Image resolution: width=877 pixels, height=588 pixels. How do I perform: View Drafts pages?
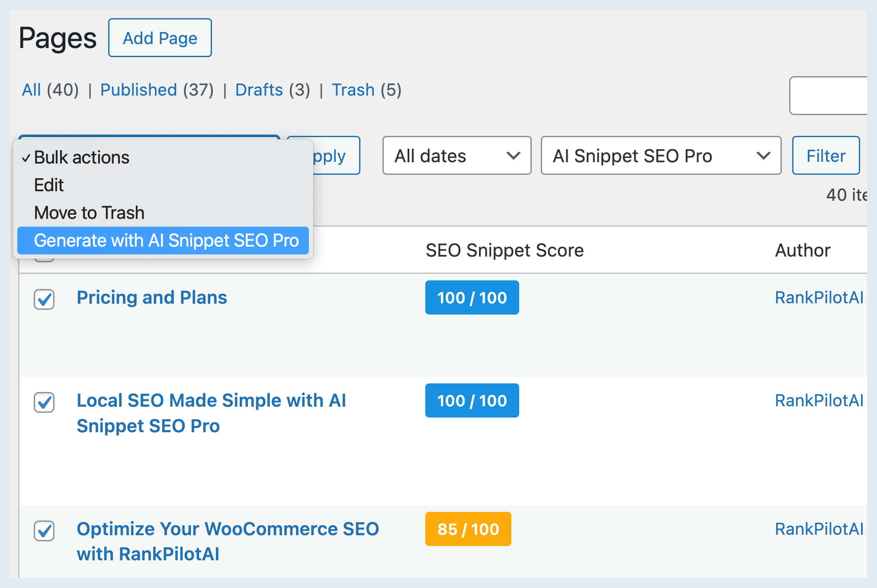point(259,90)
